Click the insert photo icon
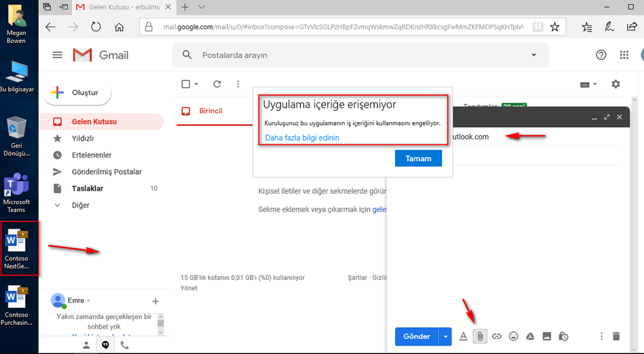The width and height of the screenshot is (644, 354). (547, 336)
